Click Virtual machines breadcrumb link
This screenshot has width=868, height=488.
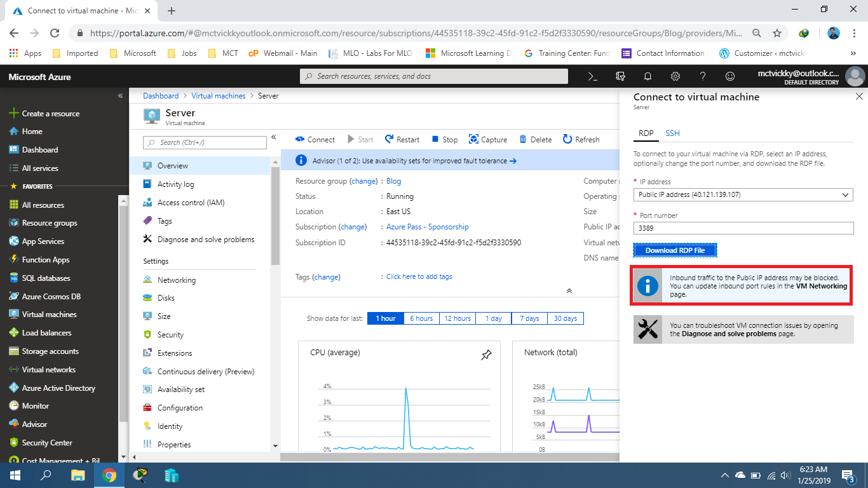(x=219, y=96)
